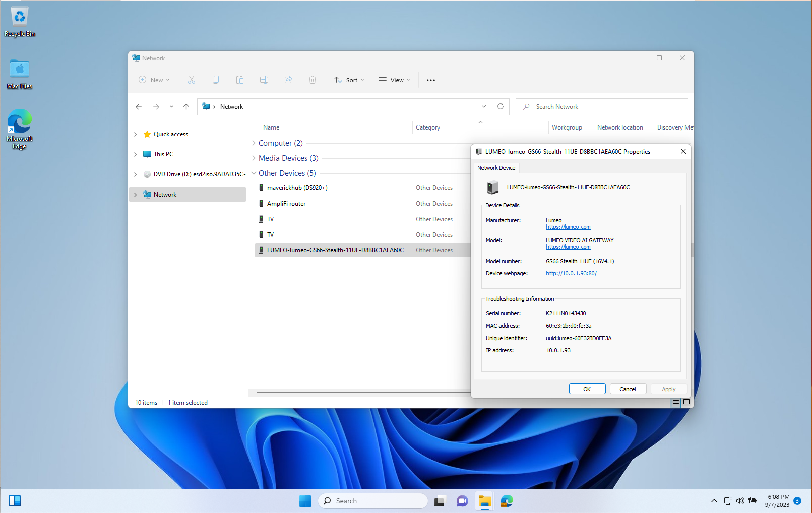
Task: Open Windows Widgets from taskbar
Action: coord(15,500)
